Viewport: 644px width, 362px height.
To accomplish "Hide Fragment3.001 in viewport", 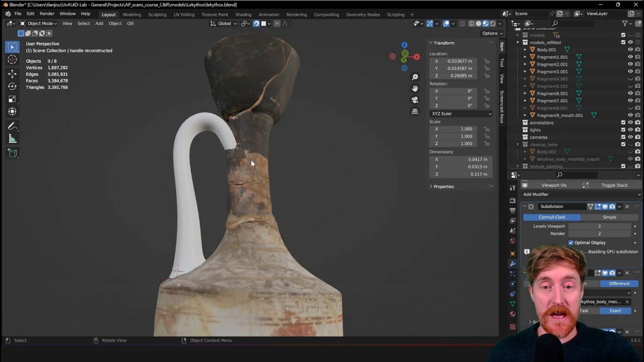I will tap(630, 71).
